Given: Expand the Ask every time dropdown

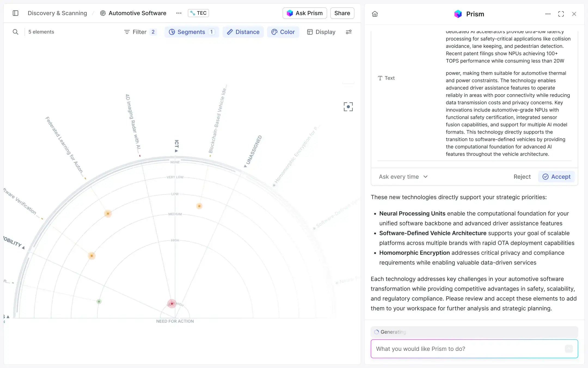Looking at the screenshot, I should pos(403,177).
